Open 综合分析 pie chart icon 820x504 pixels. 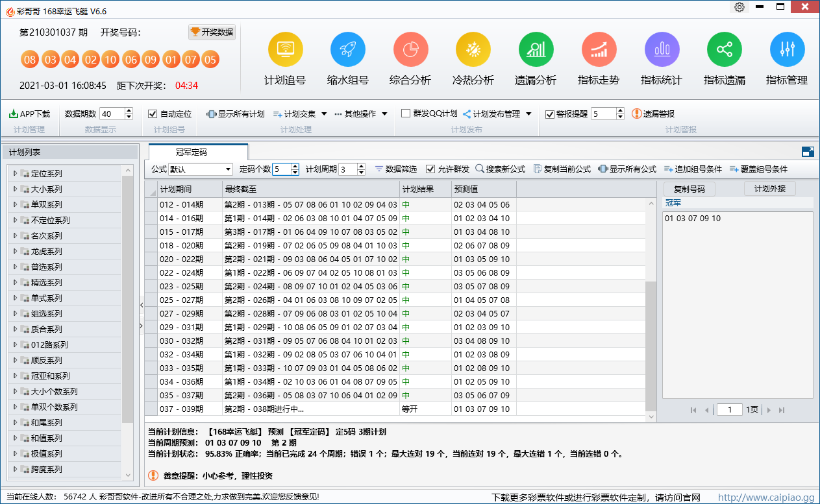pos(410,50)
